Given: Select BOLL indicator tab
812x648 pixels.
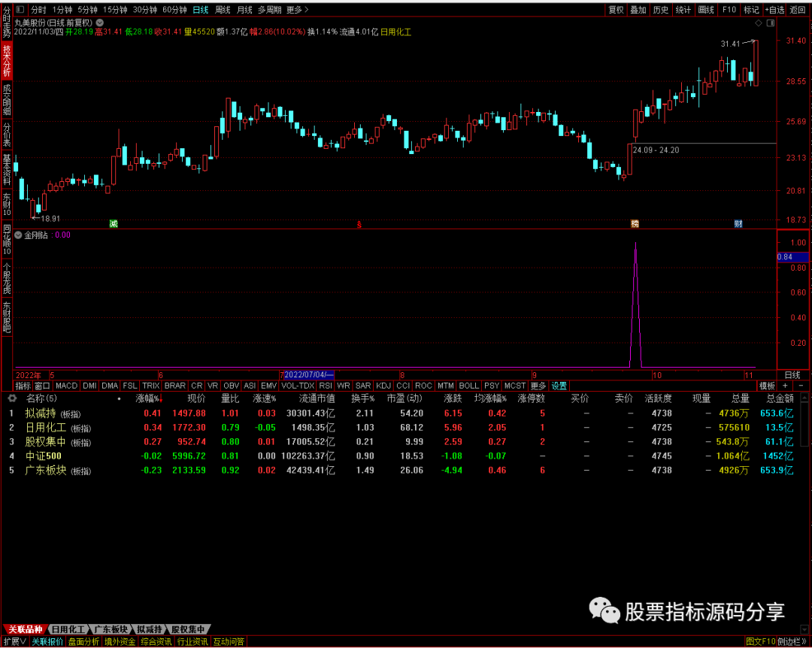Looking at the screenshot, I should pyautogui.click(x=468, y=386).
